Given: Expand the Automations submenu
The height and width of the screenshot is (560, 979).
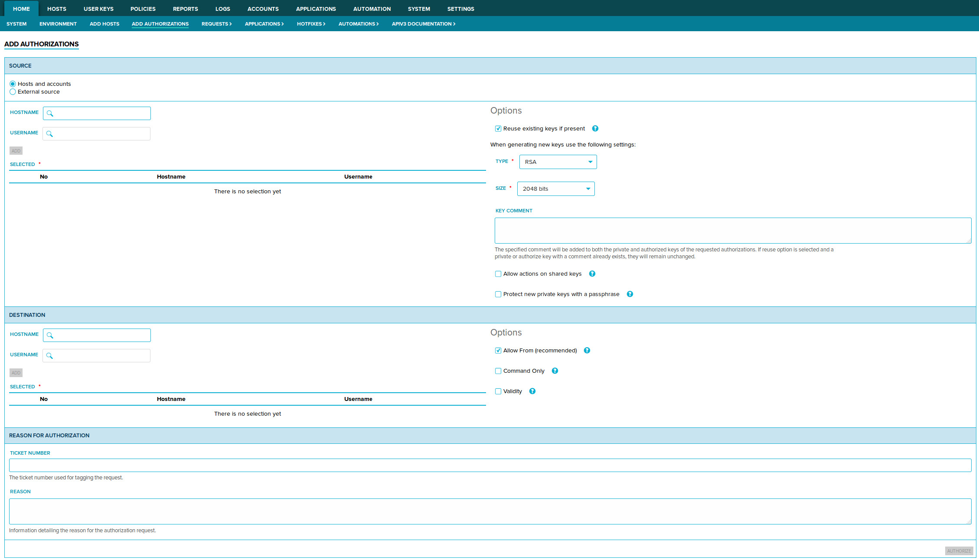Looking at the screenshot, I should pyautogui.click(x=359, y=24).
